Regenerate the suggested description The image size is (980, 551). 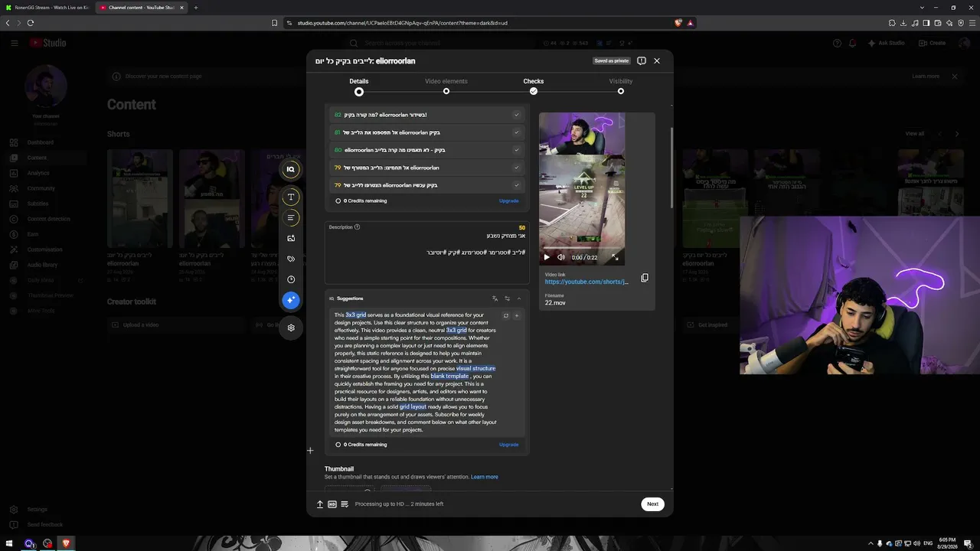click(505, 315)
